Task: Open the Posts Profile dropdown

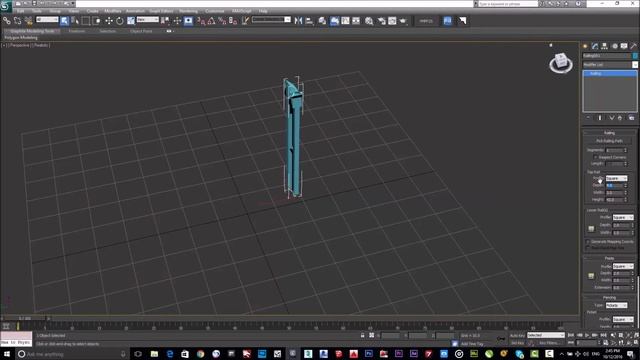Action: coord(623,266)
